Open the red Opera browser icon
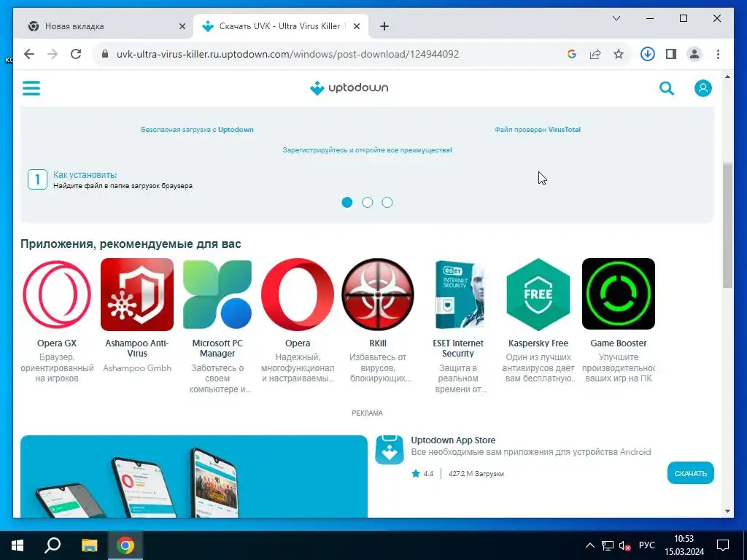The width and height of the screenshot is (747, 560). point(298,295)
